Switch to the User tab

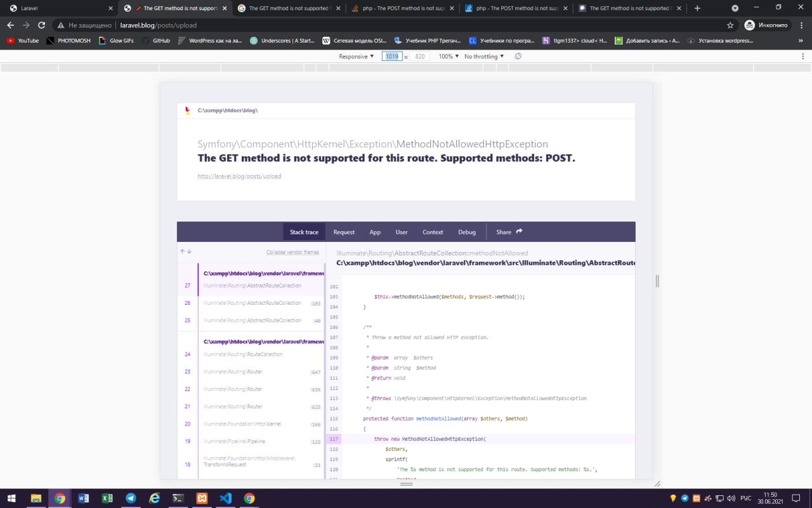[402, 232]
